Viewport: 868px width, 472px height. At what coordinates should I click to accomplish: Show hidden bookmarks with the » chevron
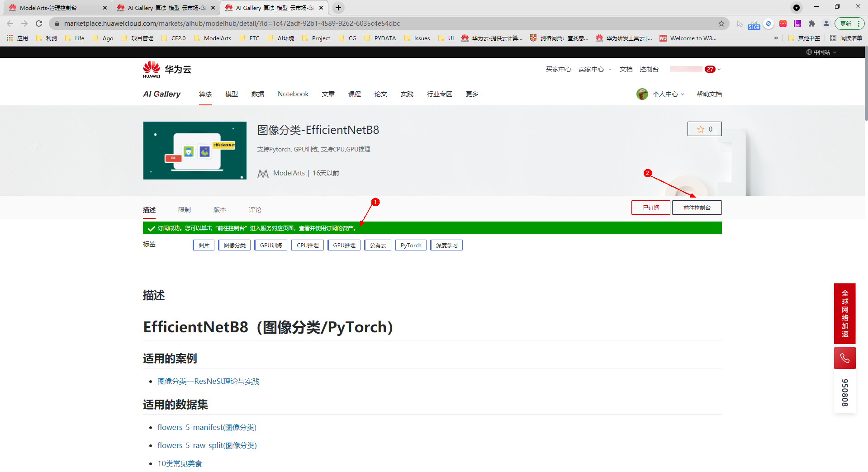[776, 38]
